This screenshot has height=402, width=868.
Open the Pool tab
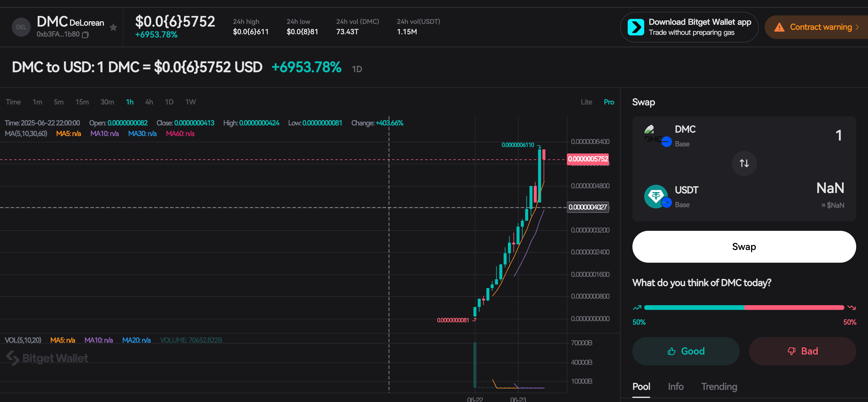641,386
